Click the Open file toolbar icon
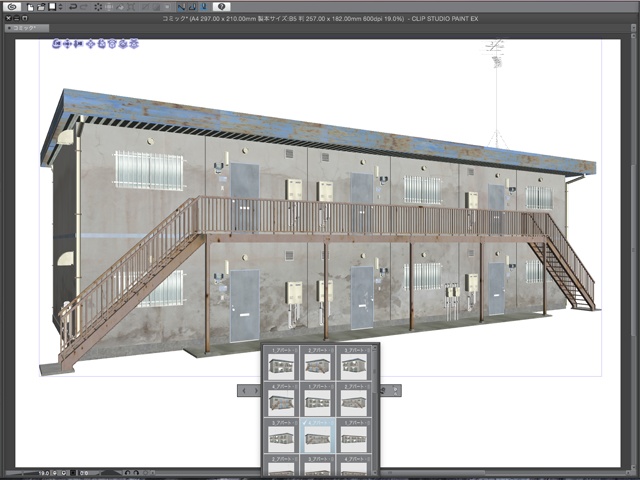This screenshot has width=640, height=480. coord(41,7)
